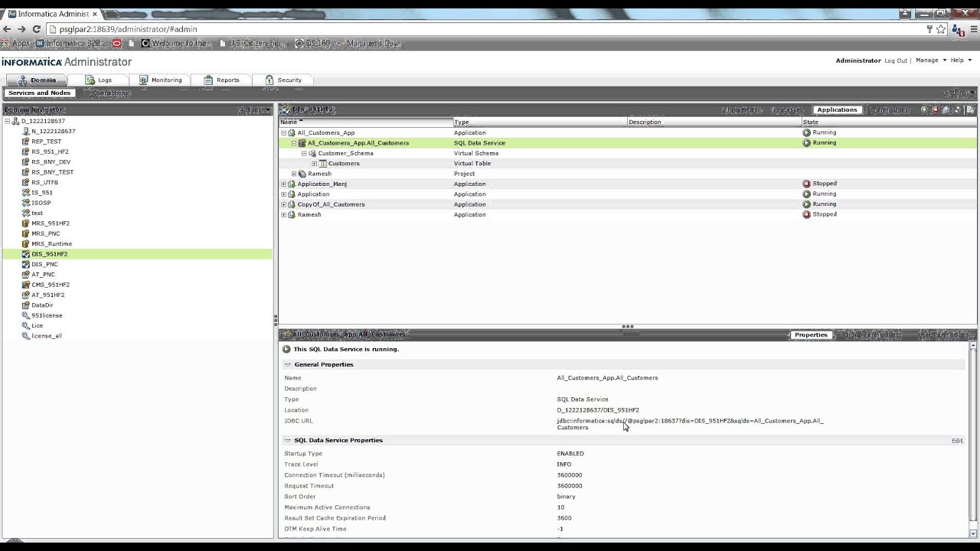Screen dimensions: 980x551
Task: Select the Application row with Running state
Action: pyautogui.click(x=628, y=194)
